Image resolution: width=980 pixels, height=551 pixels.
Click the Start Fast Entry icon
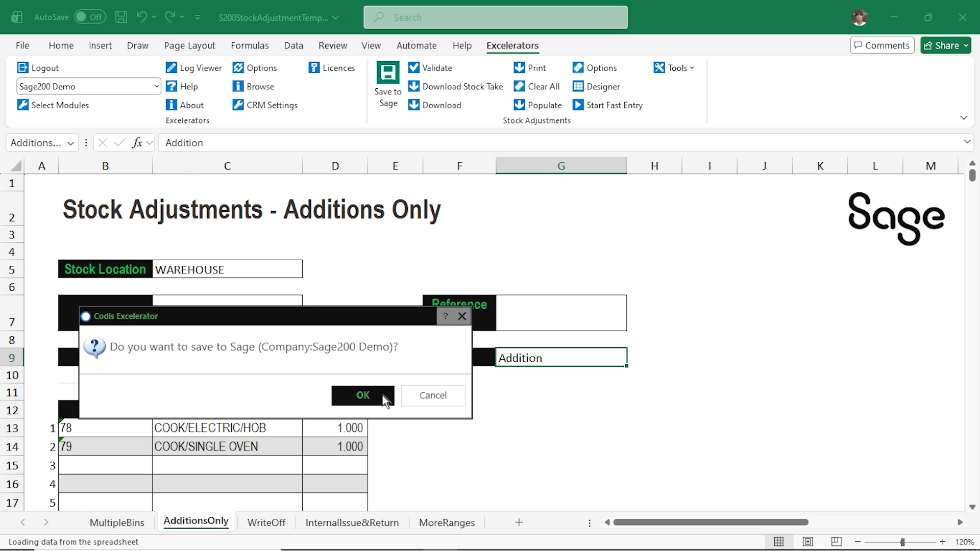(x=578, y=105)
